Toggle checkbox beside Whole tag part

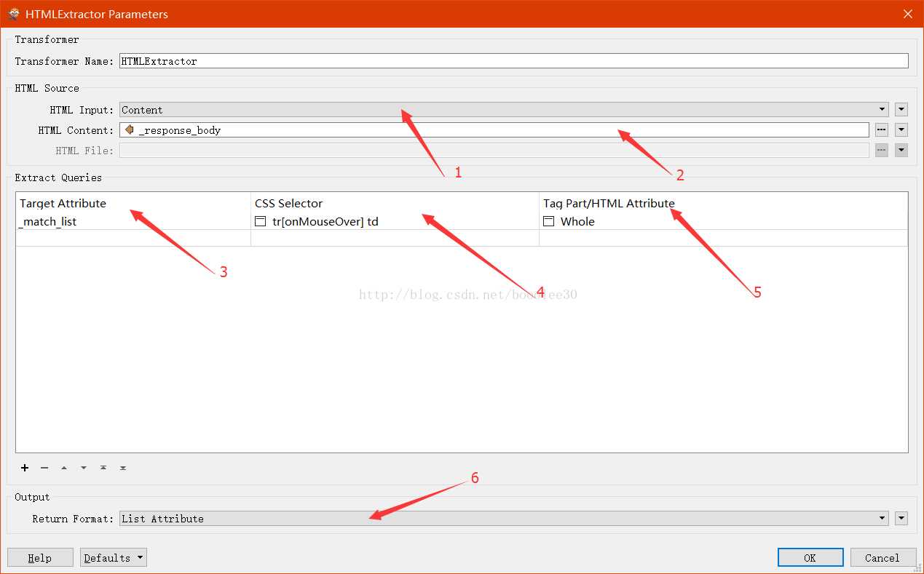[549, 221]
